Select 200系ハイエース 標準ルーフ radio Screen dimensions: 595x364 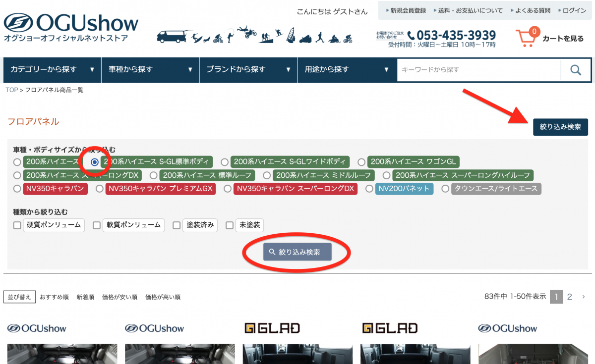click(x=153, y=175)
